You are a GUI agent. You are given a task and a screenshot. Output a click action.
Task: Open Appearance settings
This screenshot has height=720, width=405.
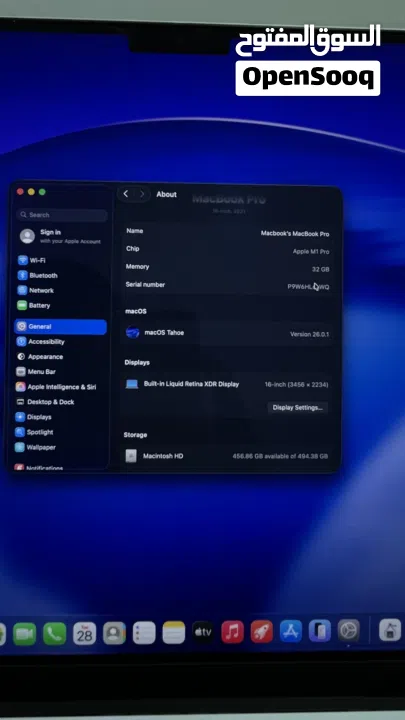pyautogui.click(x=39, y=357)
